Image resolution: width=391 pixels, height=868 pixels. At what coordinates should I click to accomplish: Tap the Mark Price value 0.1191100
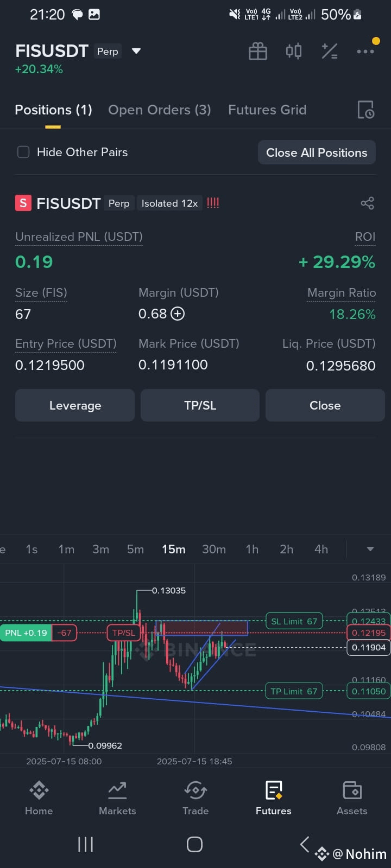tap(173, 365)
